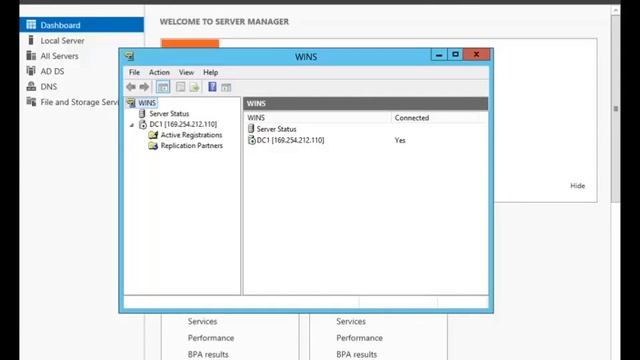Maximize the WINS window
Viewport: 640px width, 360px height.
456,55
